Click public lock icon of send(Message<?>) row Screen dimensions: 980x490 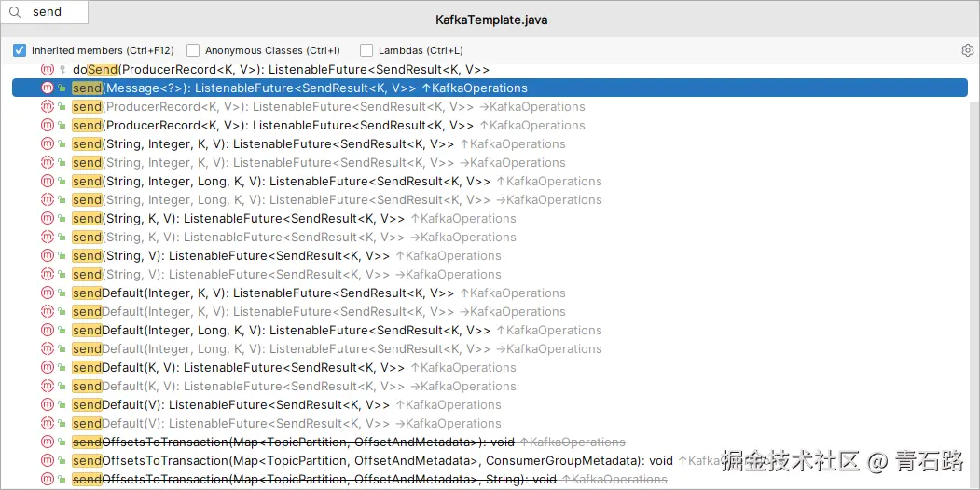tap(62, 88)
